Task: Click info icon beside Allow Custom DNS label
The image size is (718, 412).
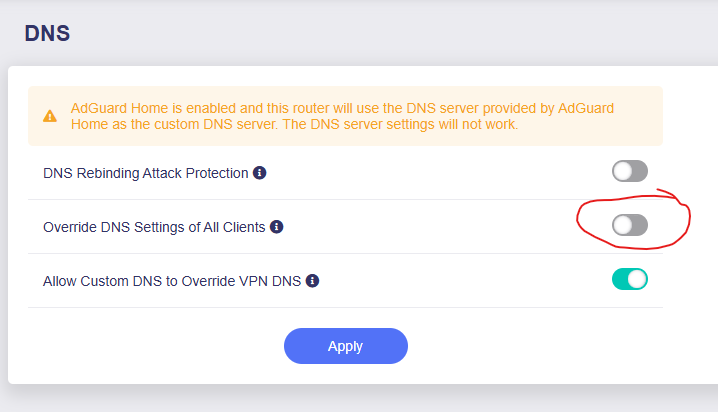Action: coord(312,281)
